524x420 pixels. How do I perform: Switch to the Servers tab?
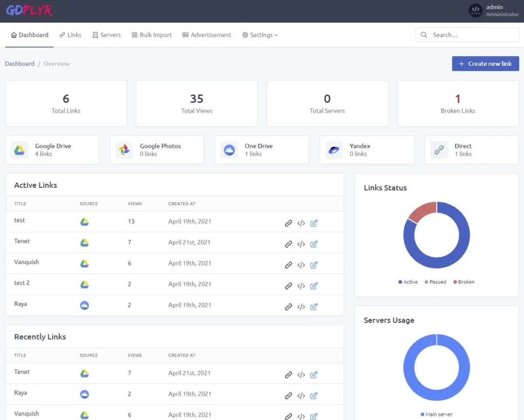click(x=106, y=35)
